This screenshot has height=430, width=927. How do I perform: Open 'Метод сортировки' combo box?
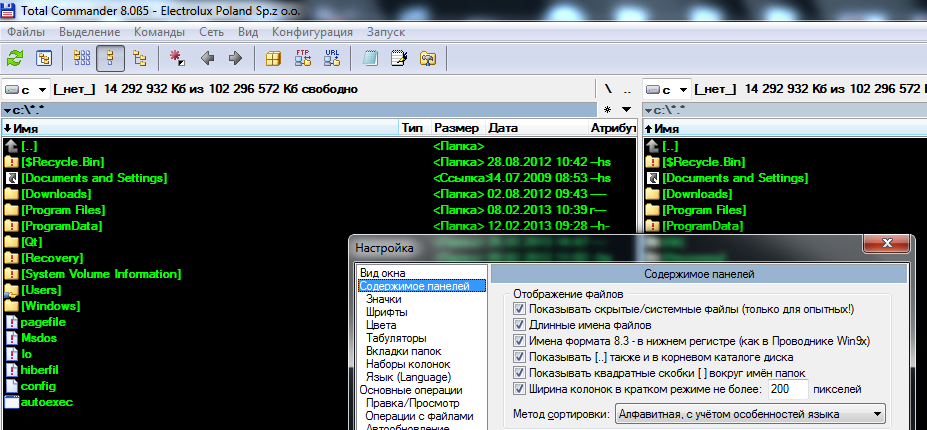750,414
